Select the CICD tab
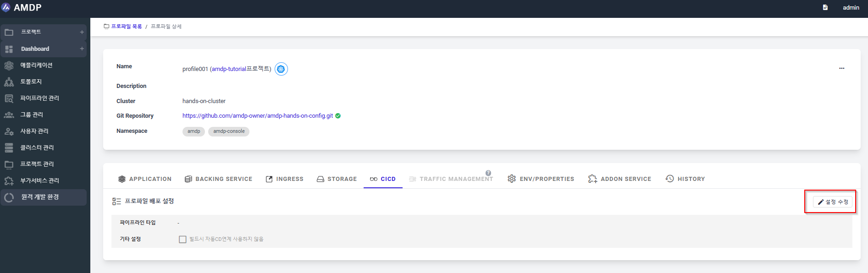 [383, 179]
